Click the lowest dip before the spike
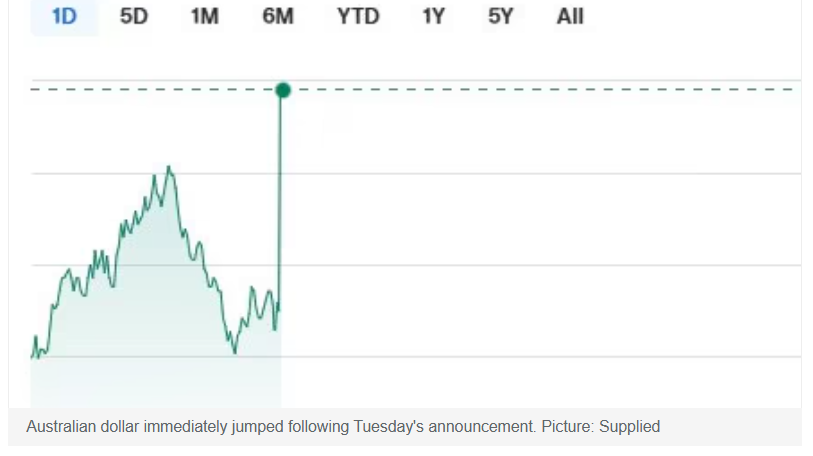 click(x=235, y=351)
